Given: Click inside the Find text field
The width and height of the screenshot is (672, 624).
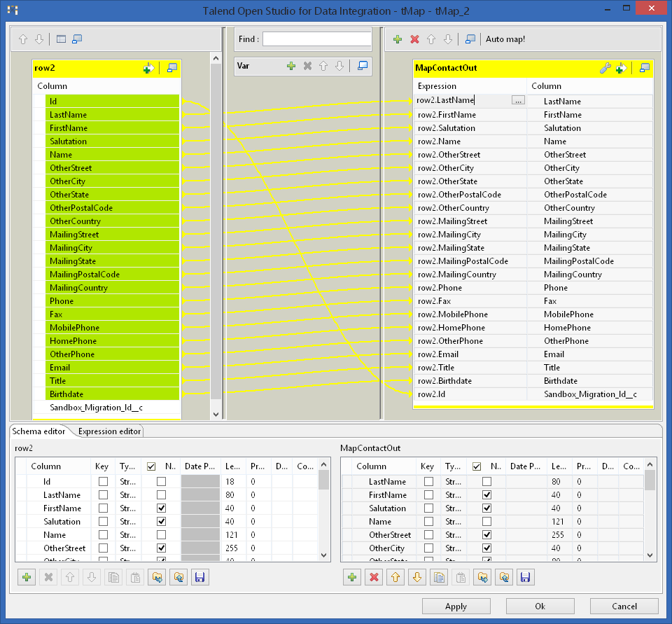Looking at the screenshot, I should click(x=316, y=39).
